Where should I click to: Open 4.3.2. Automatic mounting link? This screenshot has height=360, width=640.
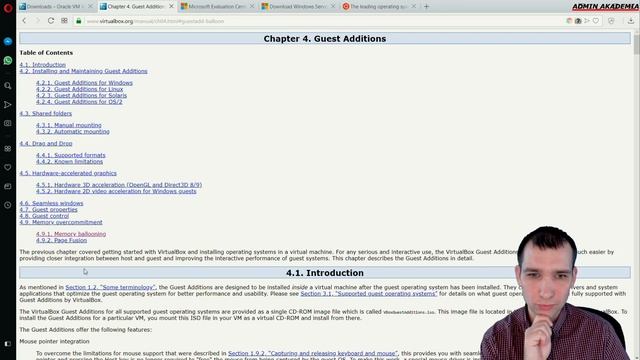[73, 131]
